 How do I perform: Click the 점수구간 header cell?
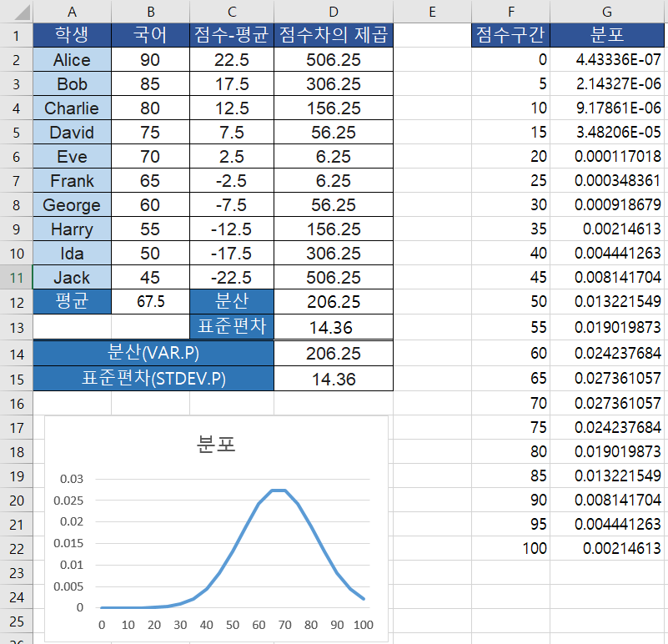click(510, 35)
